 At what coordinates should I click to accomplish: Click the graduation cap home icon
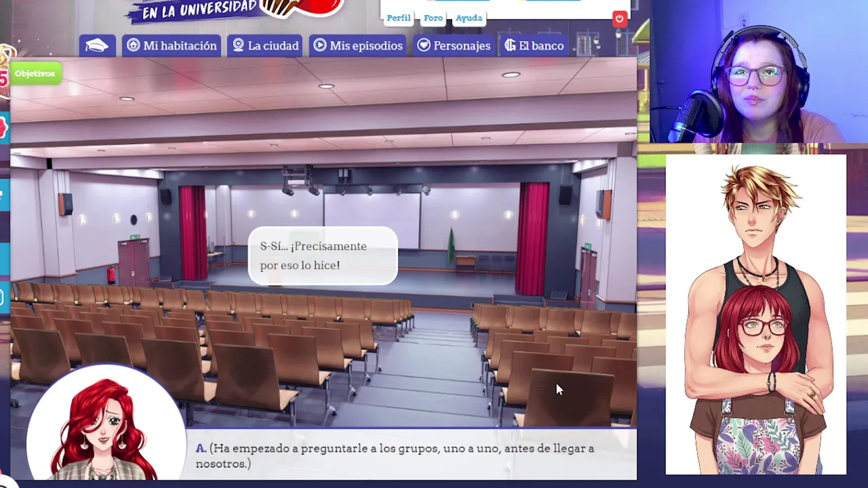(x=97, y=45)
